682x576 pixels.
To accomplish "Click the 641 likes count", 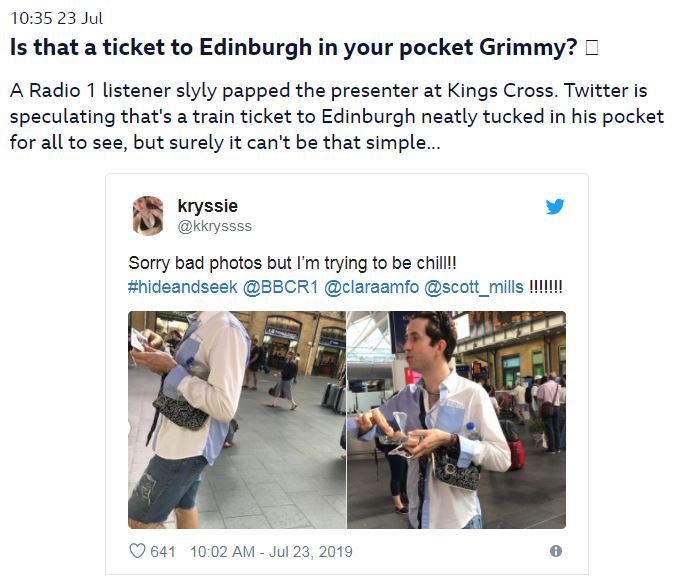I will [x=163, y=552].
